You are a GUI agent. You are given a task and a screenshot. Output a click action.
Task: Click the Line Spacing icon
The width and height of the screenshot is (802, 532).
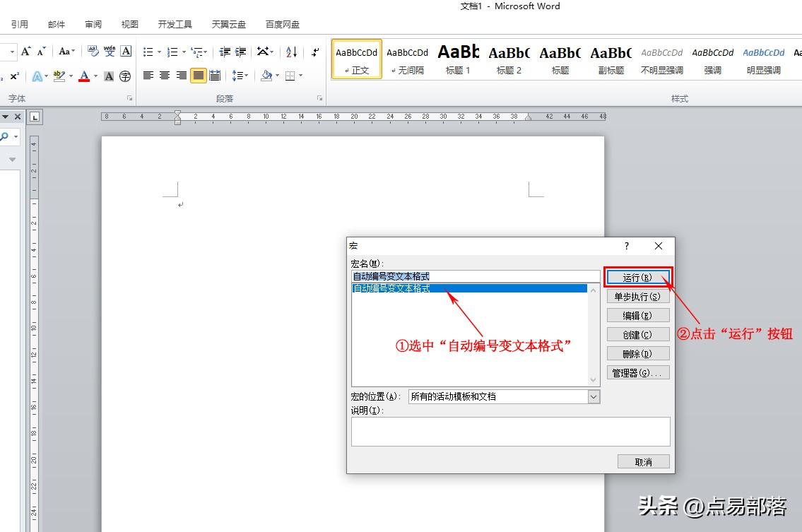point(237,76)
